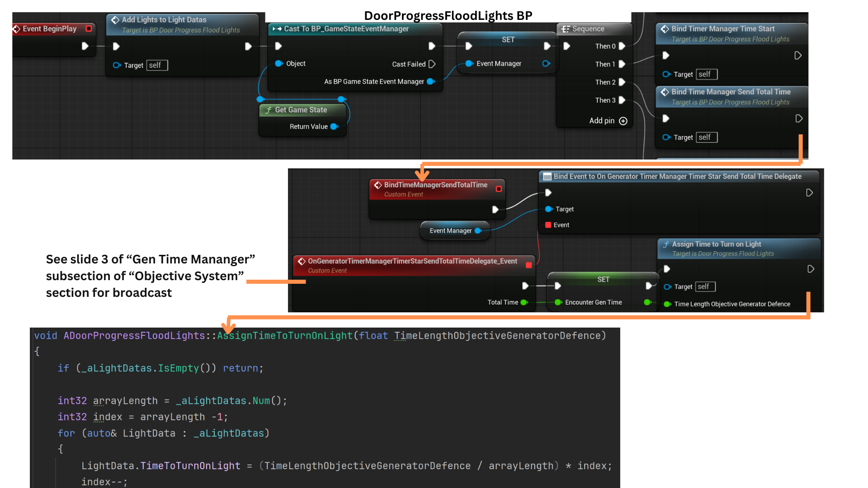Click the Sequence node icon

coord(565,29)
